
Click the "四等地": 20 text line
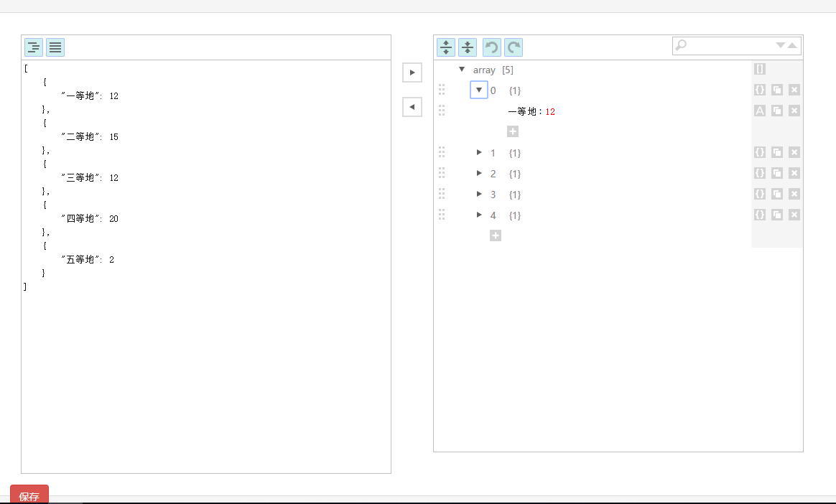90,219
